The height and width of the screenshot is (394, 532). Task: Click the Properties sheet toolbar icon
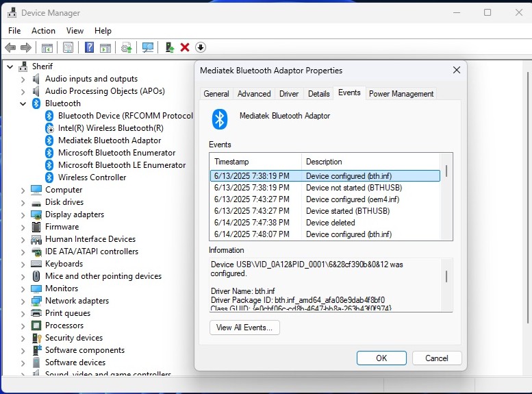point(68,47)
